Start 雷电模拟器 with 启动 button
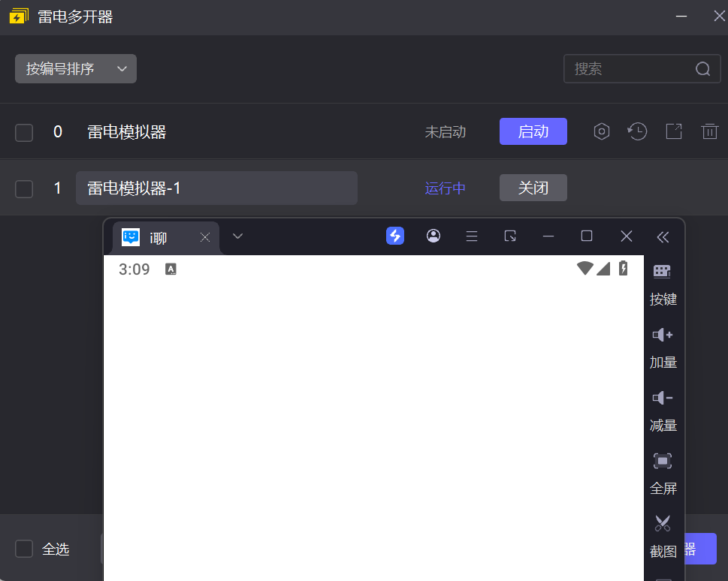The height and width of the screenshot is (581, 728). pos(533,131)
